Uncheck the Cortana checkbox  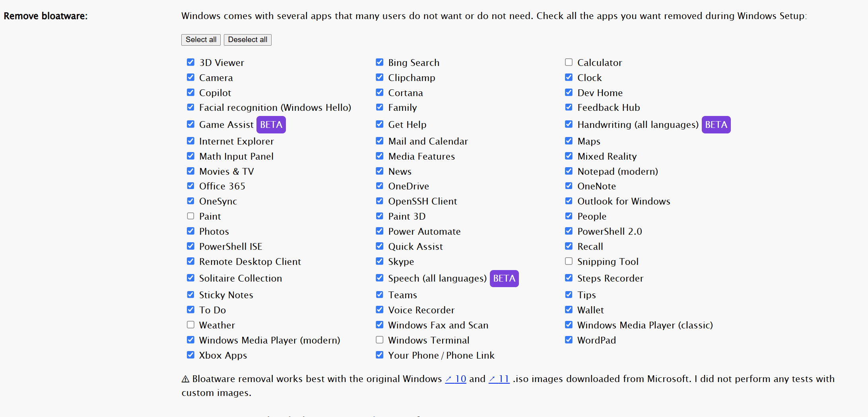(x=380, y=93)
